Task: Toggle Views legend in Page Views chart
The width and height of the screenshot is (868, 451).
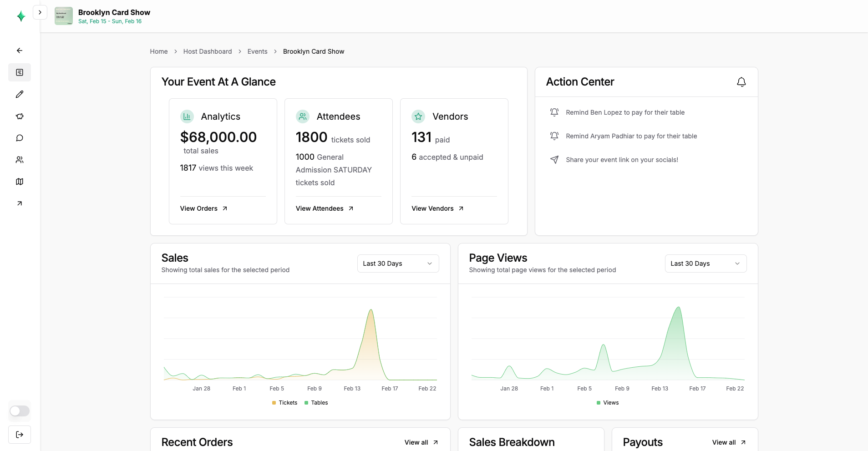Action: [x=608, y=403]
